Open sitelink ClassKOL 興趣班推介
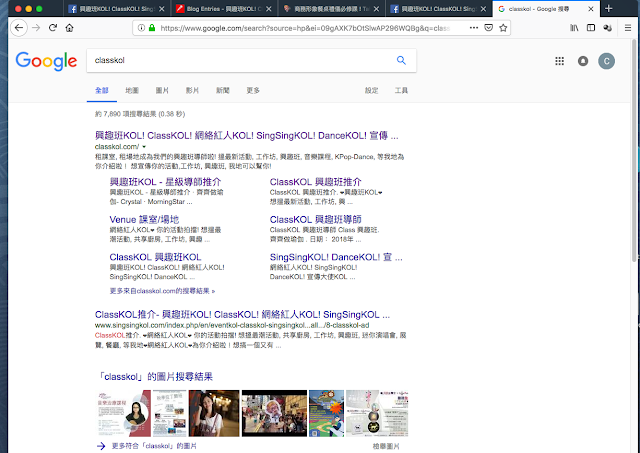Screen dimensions: 640x453 (x=316, y=182)
